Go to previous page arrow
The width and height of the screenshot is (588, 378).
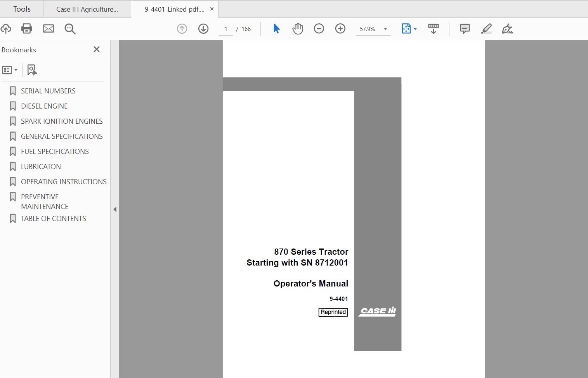click(x=182, y=29)
